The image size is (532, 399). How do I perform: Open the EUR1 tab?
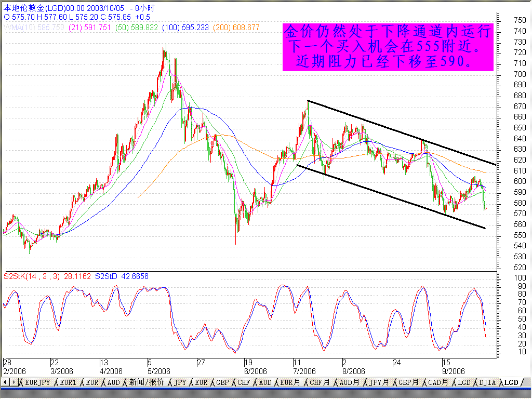point(68,382)
